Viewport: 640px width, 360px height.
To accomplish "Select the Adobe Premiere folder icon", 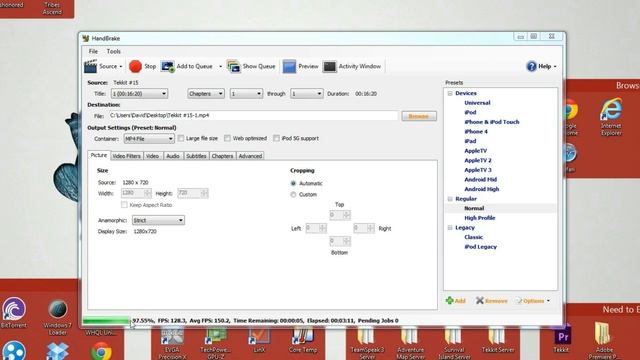I will tap(603, 334).
